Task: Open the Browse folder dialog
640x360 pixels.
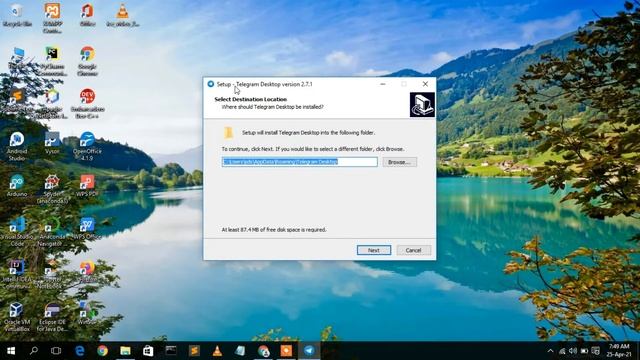Action: point(399,162)
